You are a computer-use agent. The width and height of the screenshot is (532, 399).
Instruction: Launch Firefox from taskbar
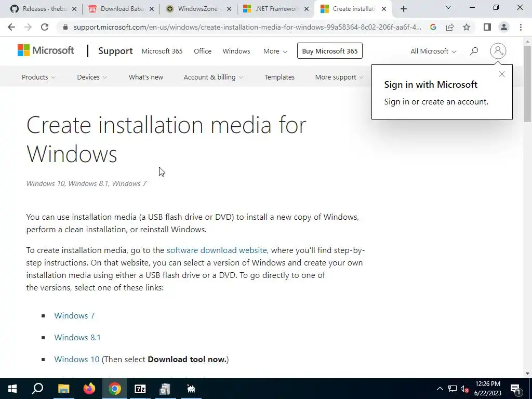(89, 389)
